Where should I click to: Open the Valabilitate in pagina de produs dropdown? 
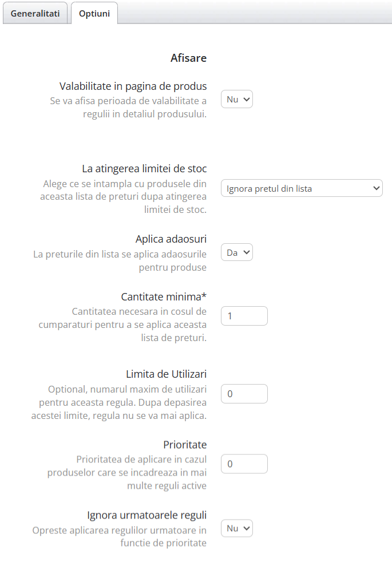tap(236, 98)
